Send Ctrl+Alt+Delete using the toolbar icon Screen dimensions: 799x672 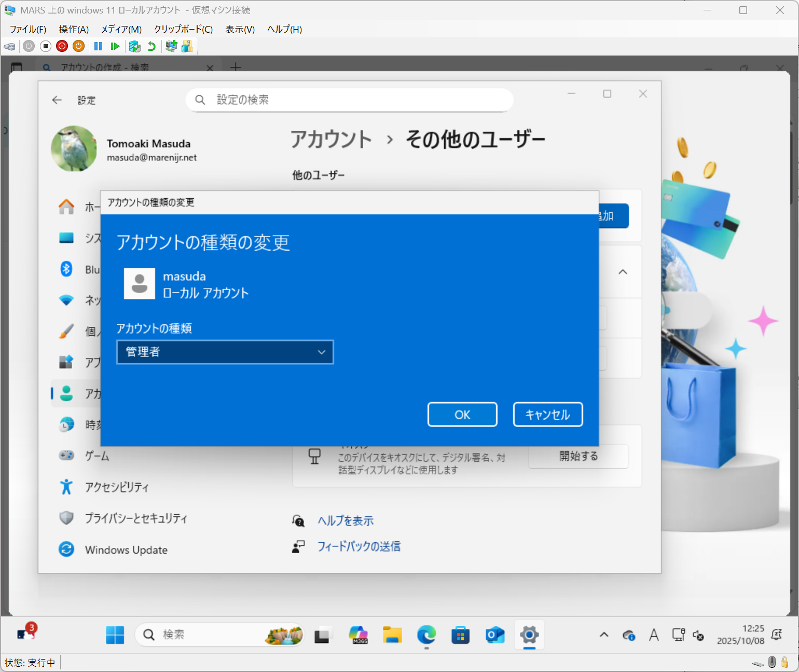(9, 47)
